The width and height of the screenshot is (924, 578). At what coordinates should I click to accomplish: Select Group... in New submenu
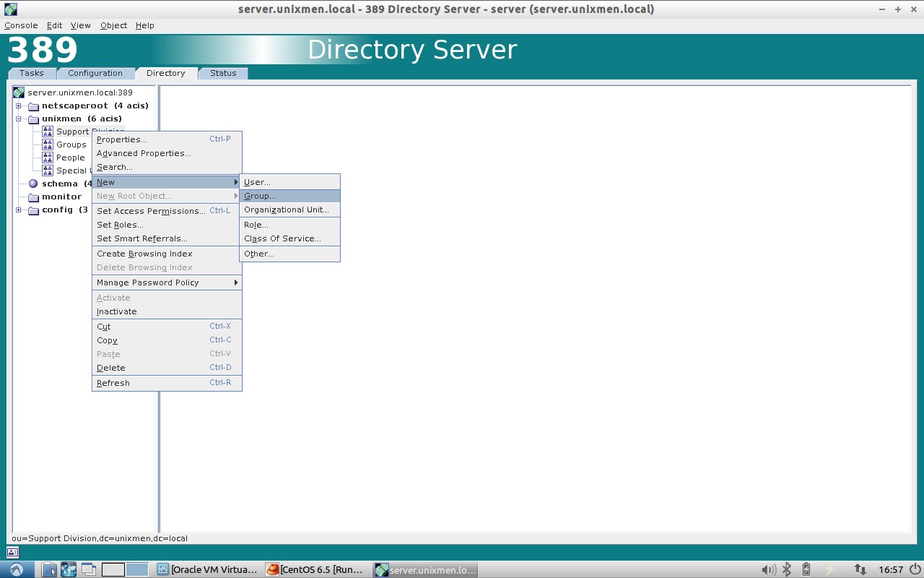[x=289, y=196]
